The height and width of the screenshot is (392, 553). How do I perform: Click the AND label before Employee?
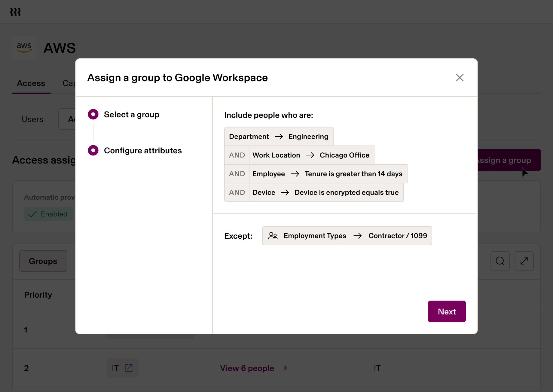click(237, 174)
